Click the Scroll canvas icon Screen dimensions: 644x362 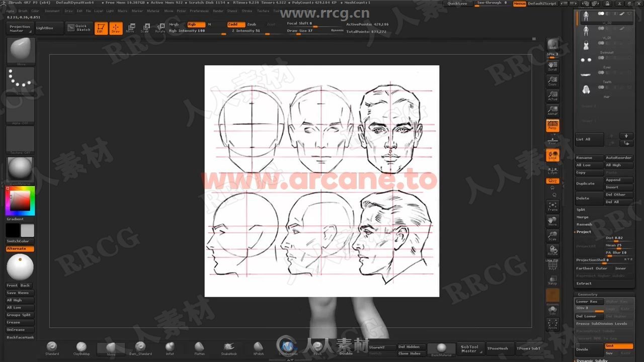[552, 66]
